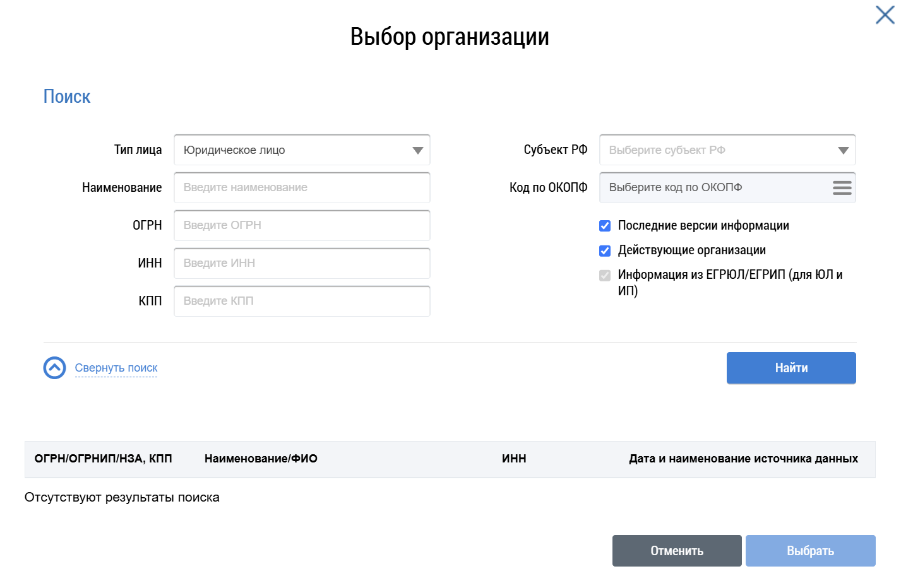Close the Выбор организации dialog
Screen dimensions: 901x588
click(884, 15)
